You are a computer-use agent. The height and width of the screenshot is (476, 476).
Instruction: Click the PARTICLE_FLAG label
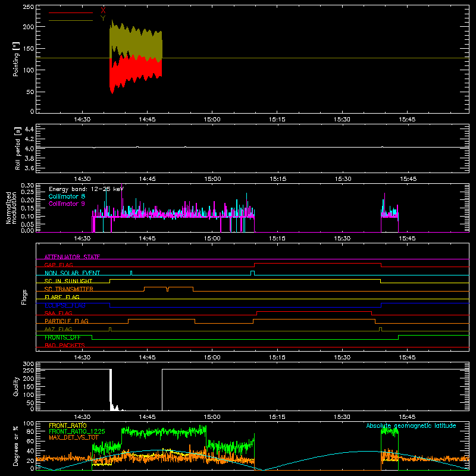67,321
